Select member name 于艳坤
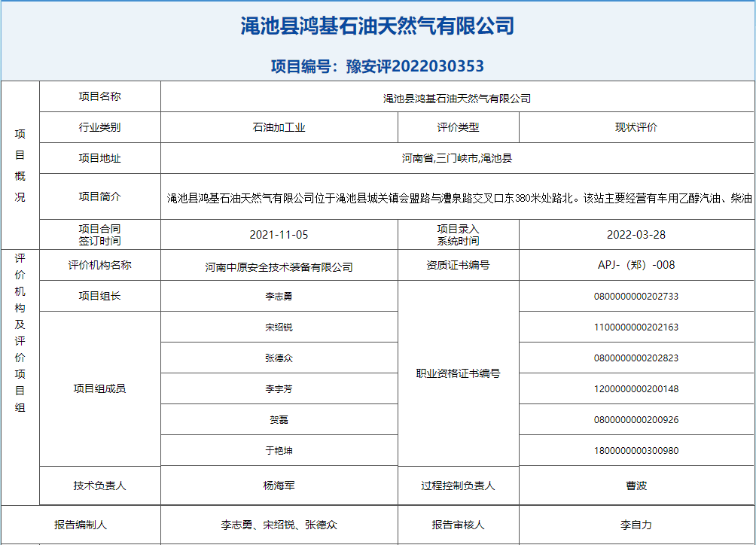756x545 pixels. (x=279, y=451)
